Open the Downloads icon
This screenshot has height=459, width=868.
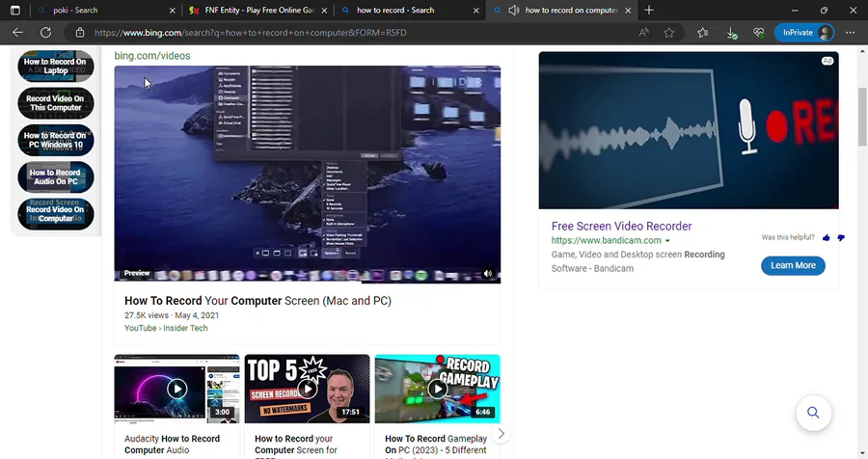[731, 33]
